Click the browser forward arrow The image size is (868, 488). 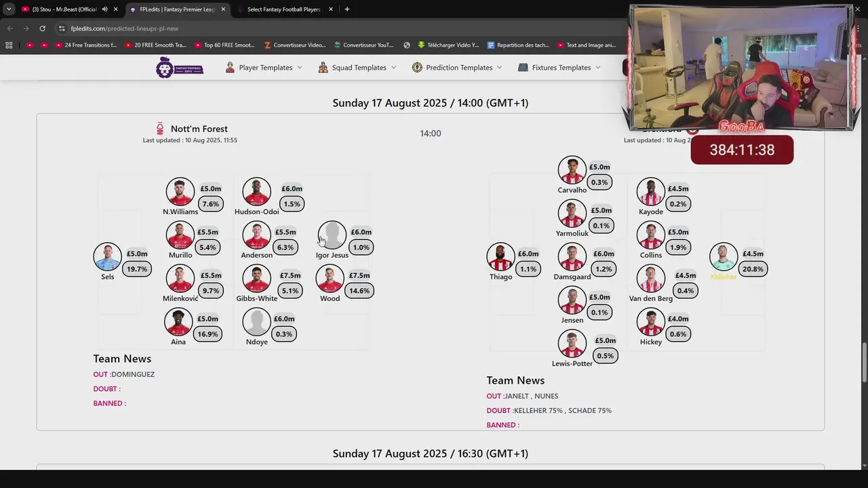(26, 28)
